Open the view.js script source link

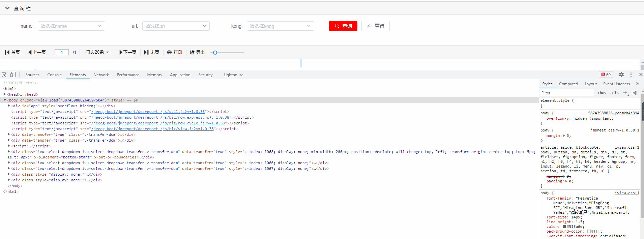(152, 129)
